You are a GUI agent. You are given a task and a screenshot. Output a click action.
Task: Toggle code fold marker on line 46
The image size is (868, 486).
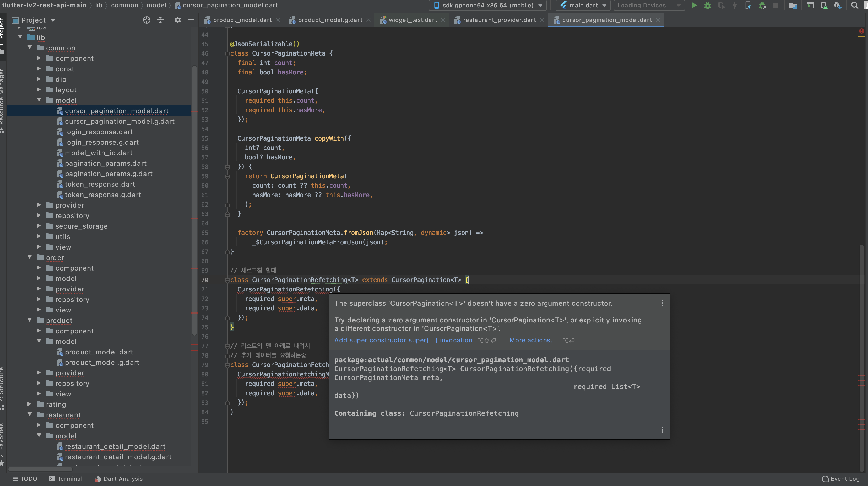pyautogui.click(x=227, y=53)
